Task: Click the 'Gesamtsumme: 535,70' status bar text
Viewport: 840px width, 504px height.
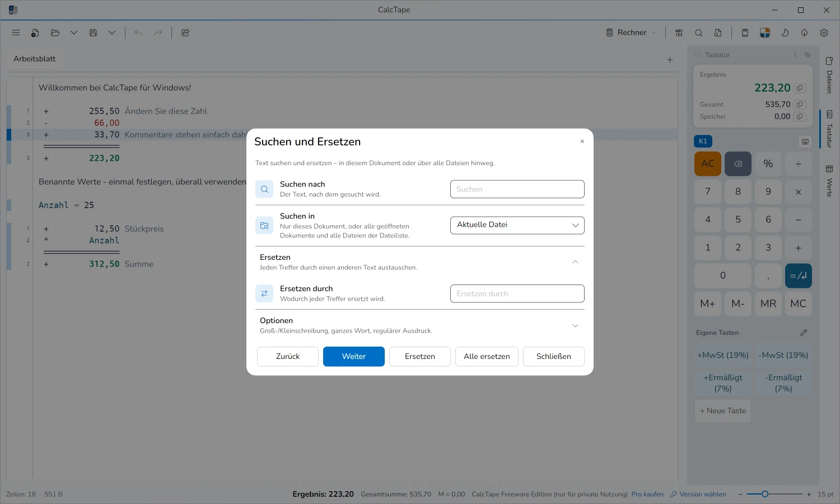Action: point(396,494)
